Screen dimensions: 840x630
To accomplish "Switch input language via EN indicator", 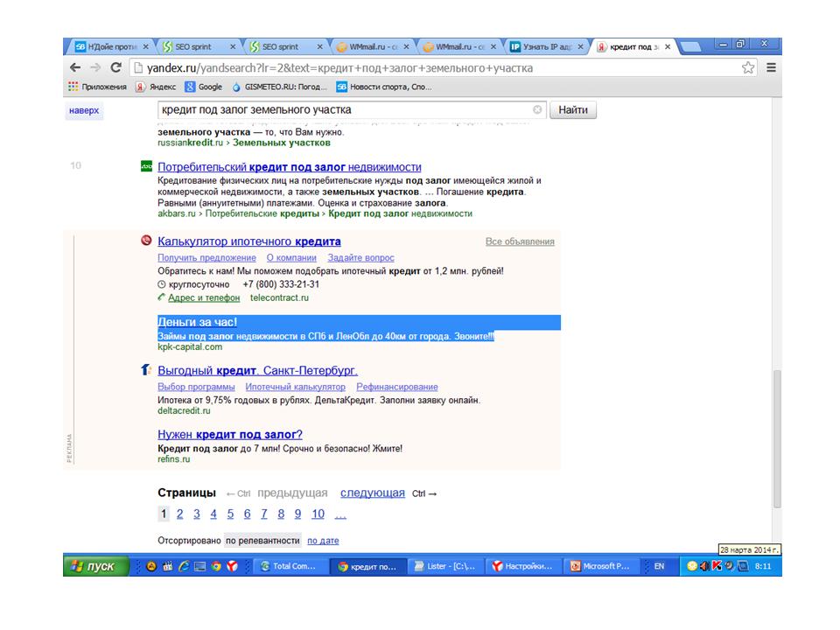I will 660,566.
